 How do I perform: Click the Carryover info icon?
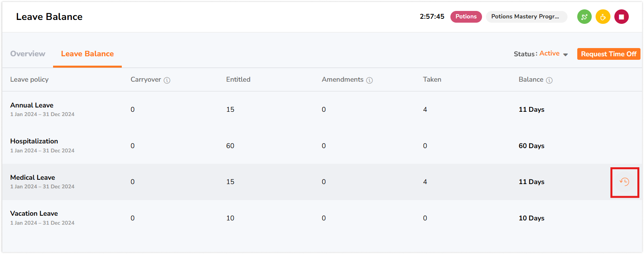pyautogui.click(x=167, y=80)
